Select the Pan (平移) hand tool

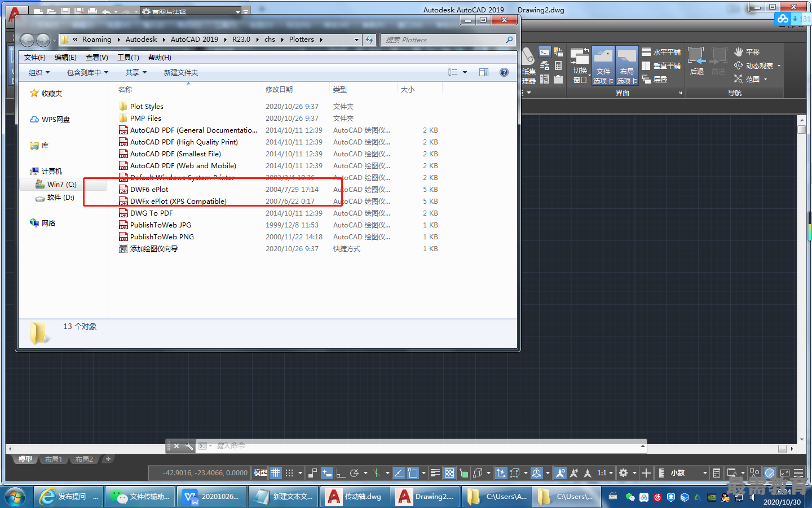click(x=747, y=52)
